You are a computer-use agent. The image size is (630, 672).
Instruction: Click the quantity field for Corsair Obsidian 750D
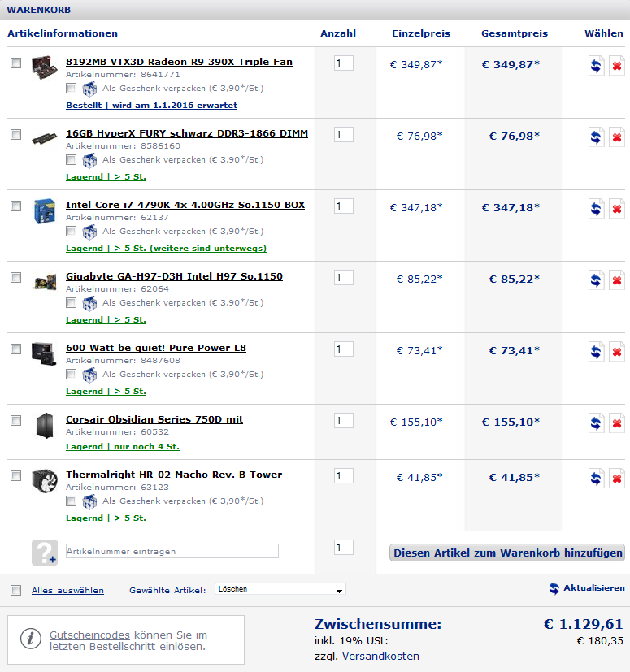tap(343, 421)
